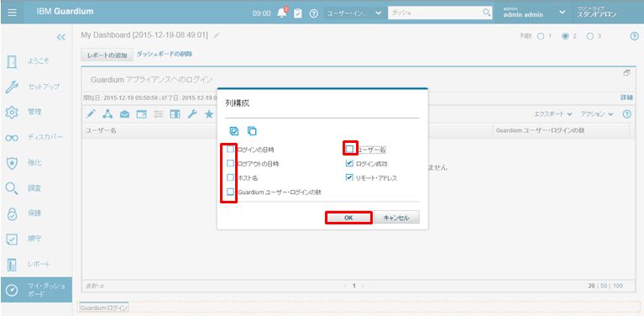Viewport: 644px width, 316px height.
Task: Check the Guardium ユーザー・ログインの数 checkbox
Action: coord(230,192)
